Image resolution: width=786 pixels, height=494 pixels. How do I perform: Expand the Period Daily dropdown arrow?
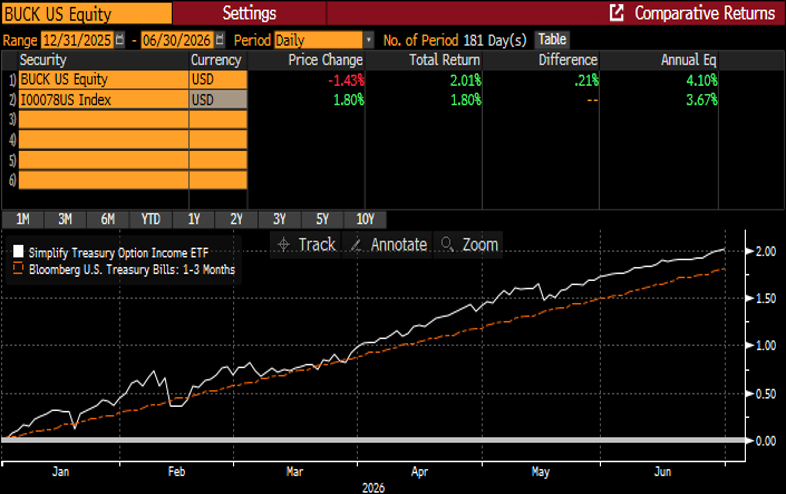pos(368,40)
